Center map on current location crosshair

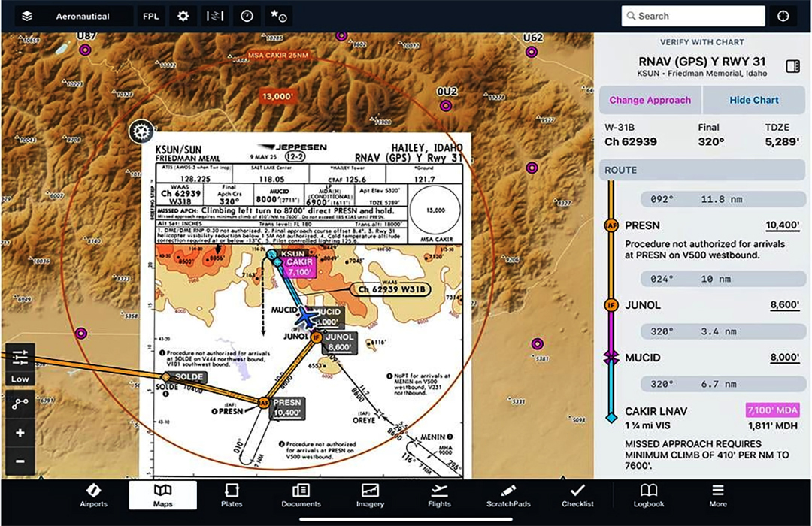784,16
